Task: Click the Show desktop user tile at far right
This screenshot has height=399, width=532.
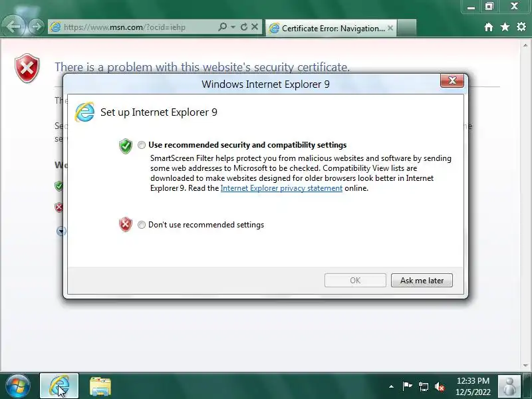Action: point(509,386)
